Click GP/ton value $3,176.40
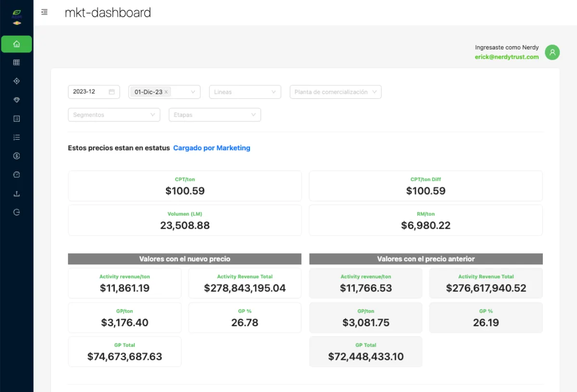The image size is (577, 392). pyautogui.click(x=125, y=323)
